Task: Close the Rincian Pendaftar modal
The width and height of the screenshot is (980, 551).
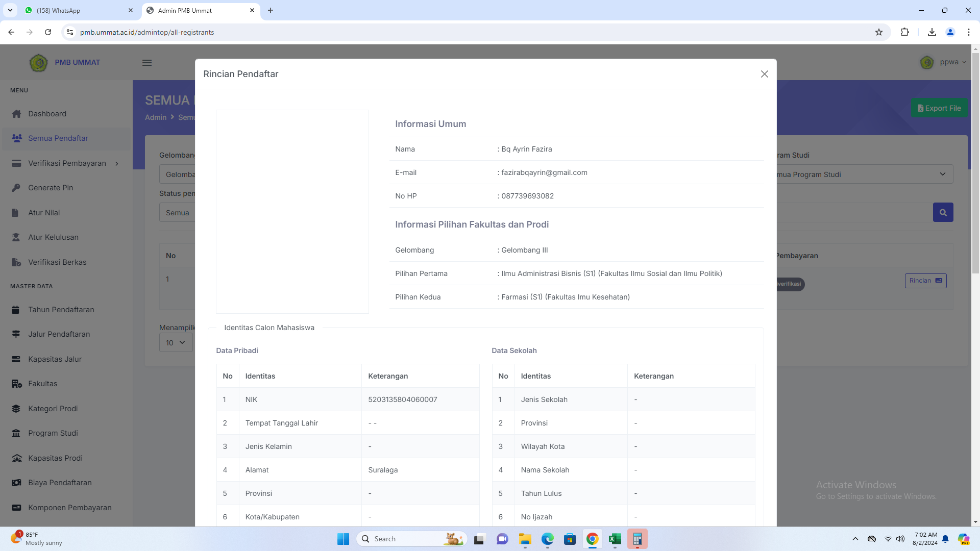Action: click(764, 74)
